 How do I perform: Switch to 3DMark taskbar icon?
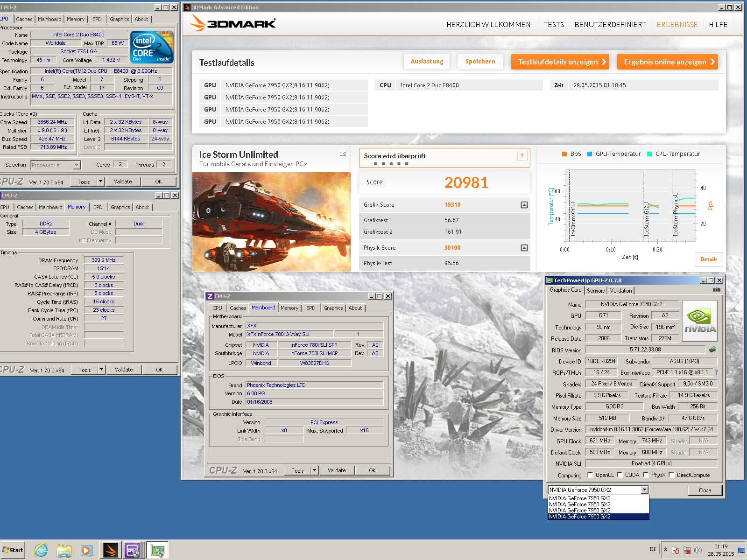111,551
